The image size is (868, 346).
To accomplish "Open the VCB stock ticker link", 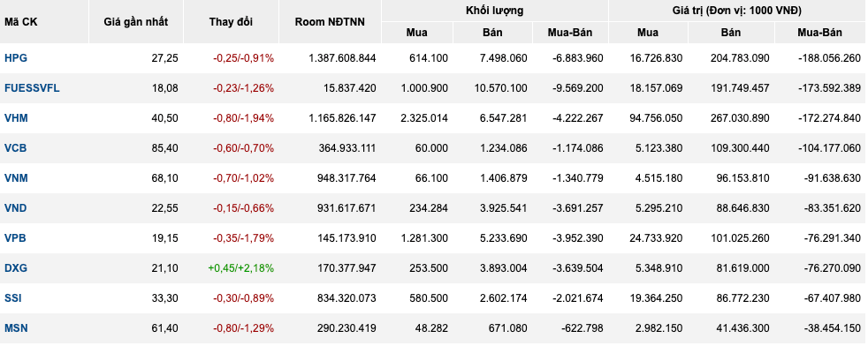I will tap(16, 148).
